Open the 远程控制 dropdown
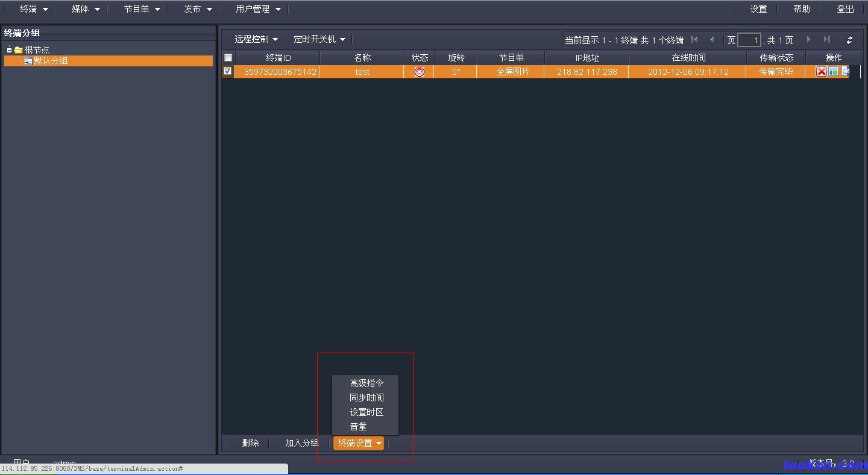 [x=256, y=39]
